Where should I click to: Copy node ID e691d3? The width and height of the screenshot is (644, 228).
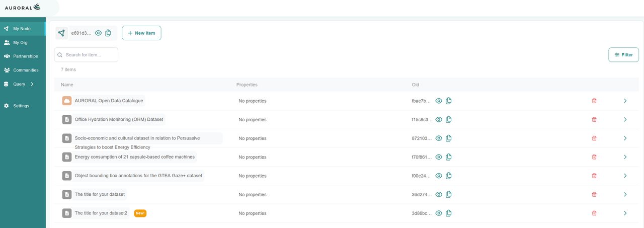pos(108,33)
